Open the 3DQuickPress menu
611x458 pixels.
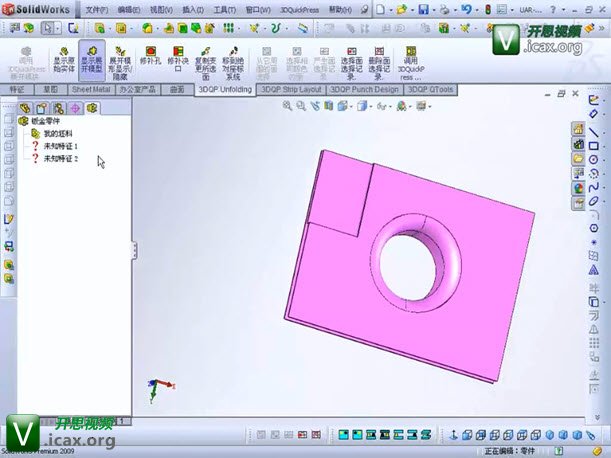point(299,10)
